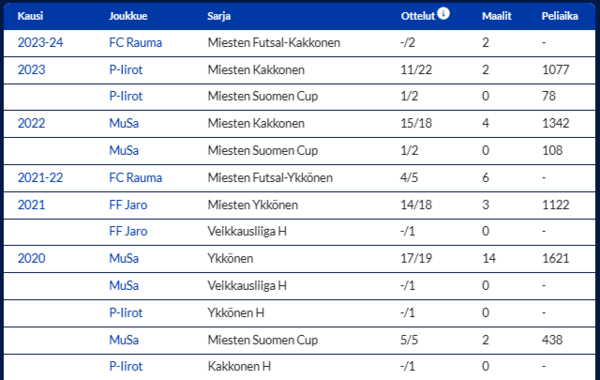Image resolution: width=600 pixels, height=380 pixels.
Task: Open MuSa in the 2020 Ykkönen row
Action: 124,258
